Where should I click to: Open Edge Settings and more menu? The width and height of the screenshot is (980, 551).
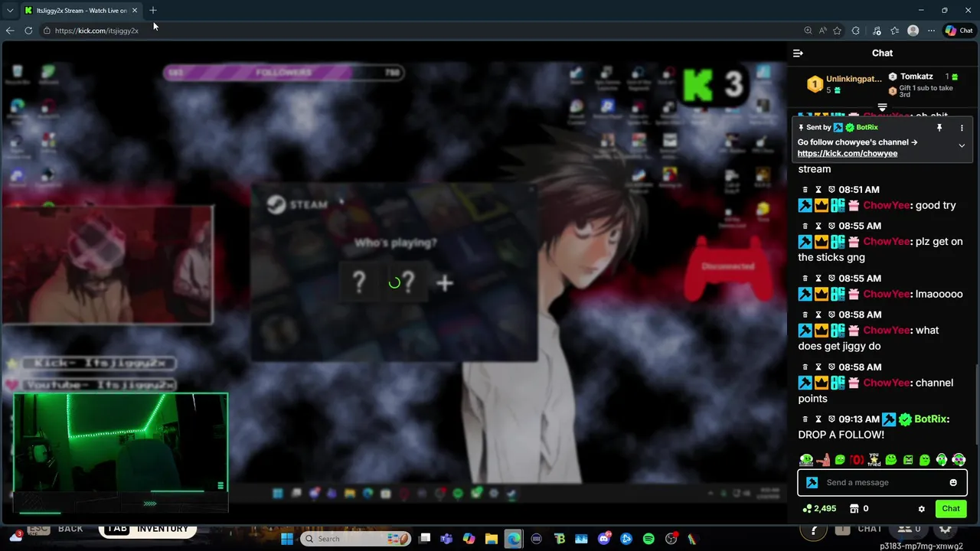[x=931, y=31]
